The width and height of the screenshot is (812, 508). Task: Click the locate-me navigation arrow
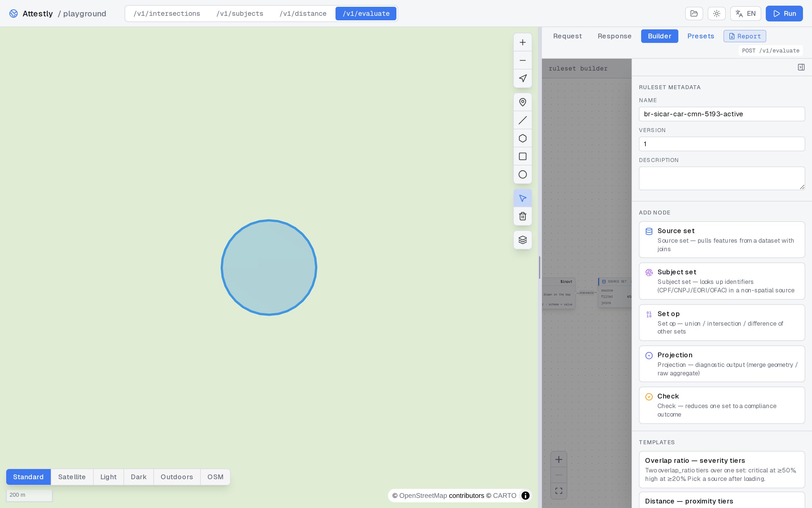pyautogui.click(x=522, y=79)
